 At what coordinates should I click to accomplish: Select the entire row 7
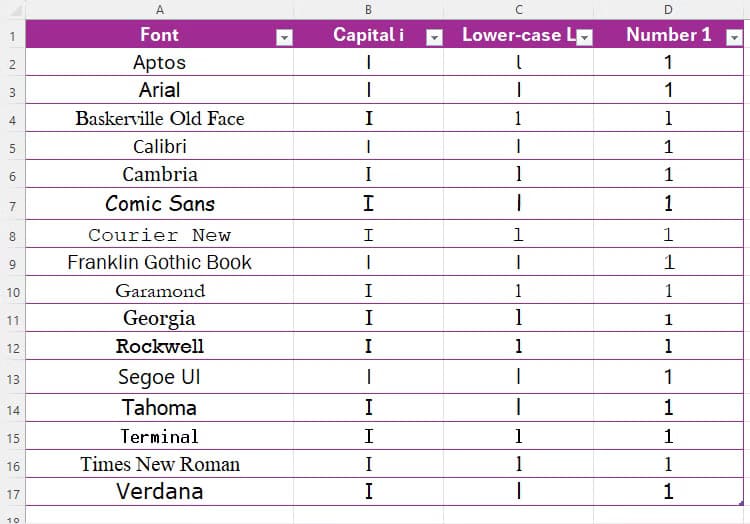[11, 204]
